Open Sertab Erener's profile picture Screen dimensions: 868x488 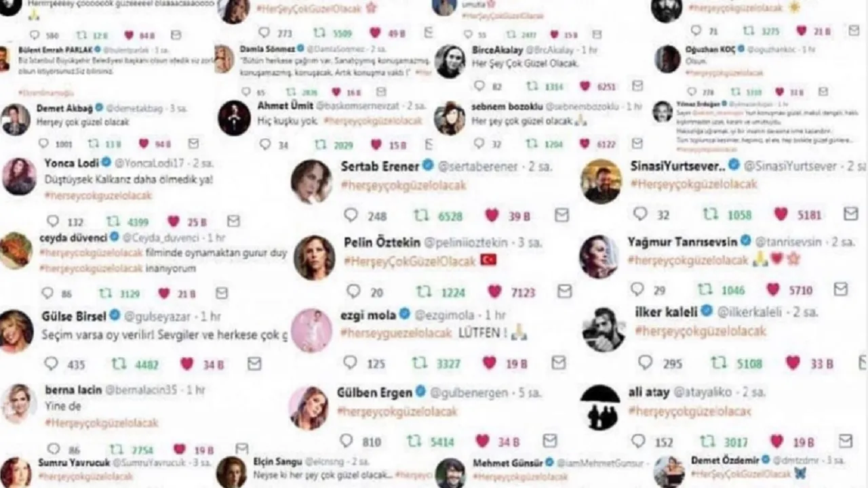(x=311, y=182)
